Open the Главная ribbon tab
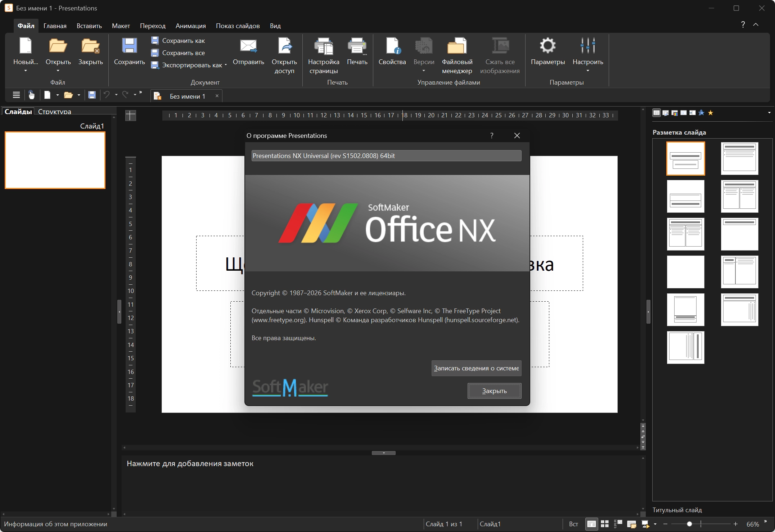Screen dimensions: 775x532 pos(55,26)
